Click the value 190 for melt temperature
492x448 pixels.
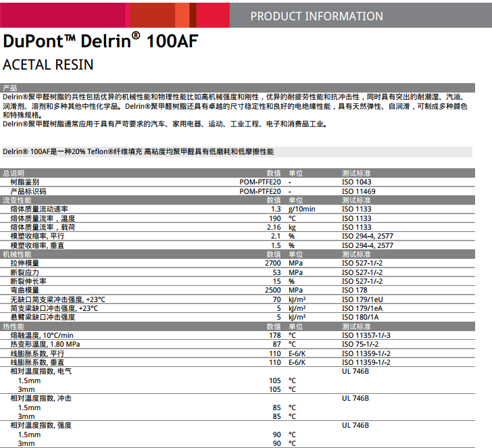274,218
